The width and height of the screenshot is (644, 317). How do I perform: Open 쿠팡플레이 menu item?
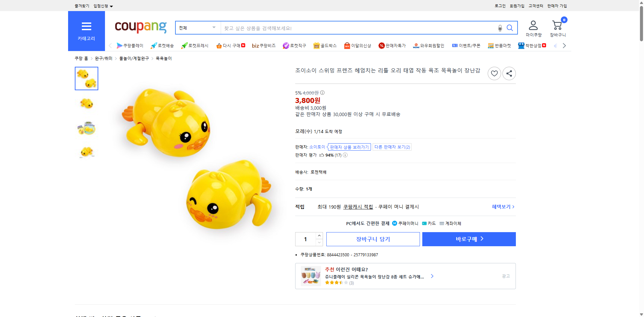pyautogui.click(x=130, y=45)
